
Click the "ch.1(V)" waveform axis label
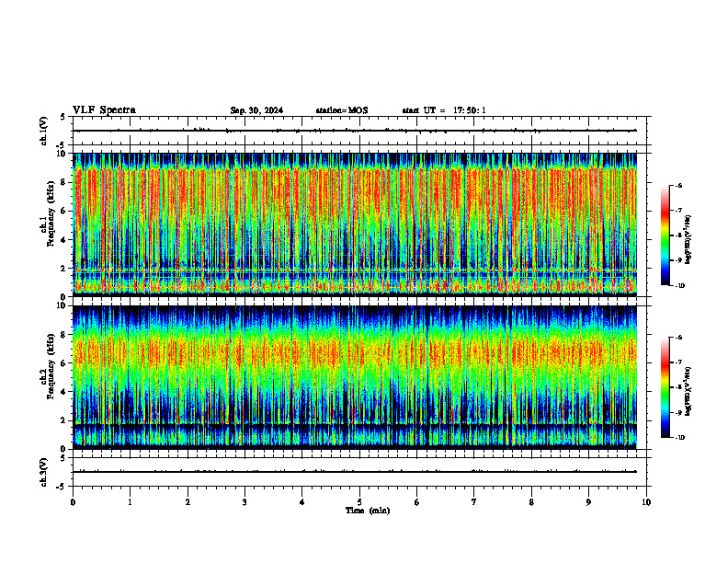click(43, 131)
